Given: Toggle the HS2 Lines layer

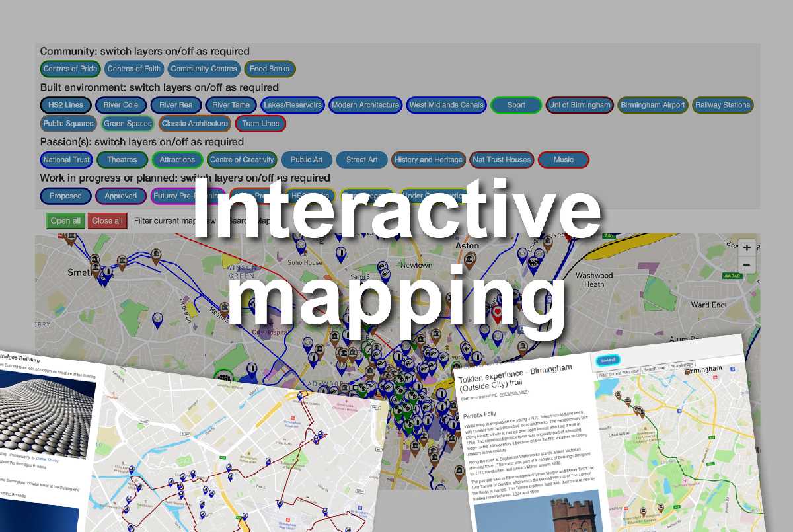Looking at the screenshot, I should (65, 105).
